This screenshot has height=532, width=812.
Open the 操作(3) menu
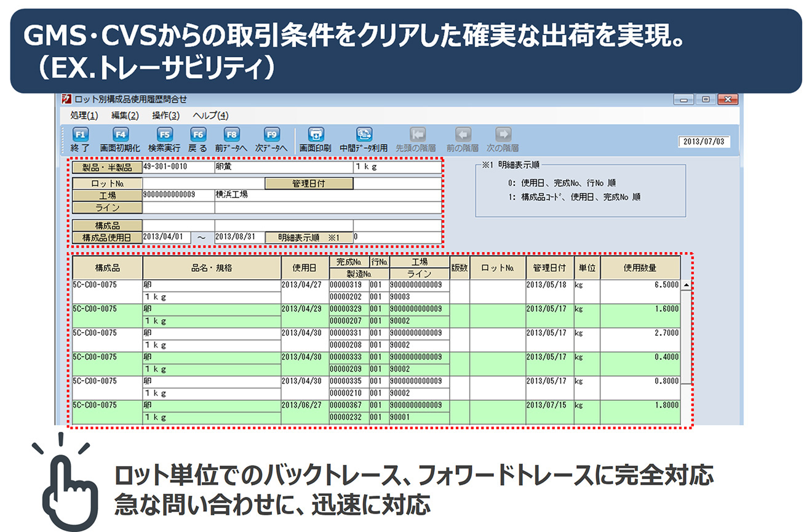coord(166,116)
